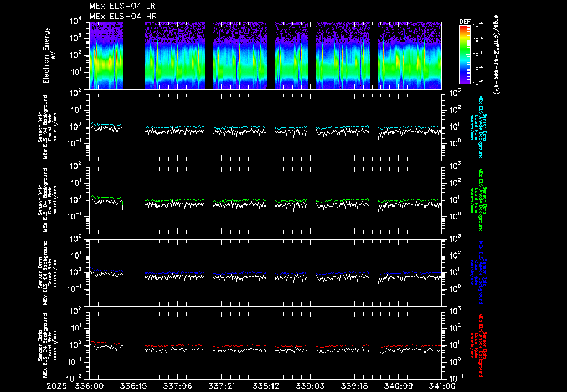
Task: Click the DEF color scale bar
Action: click(465, 55)
